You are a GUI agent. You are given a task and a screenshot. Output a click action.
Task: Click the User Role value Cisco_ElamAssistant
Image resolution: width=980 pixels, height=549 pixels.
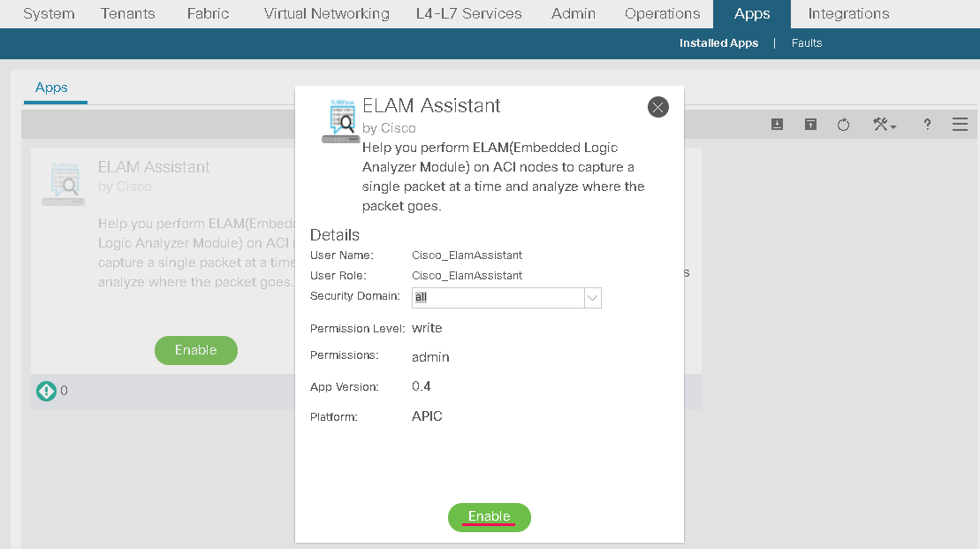[467, 276]
